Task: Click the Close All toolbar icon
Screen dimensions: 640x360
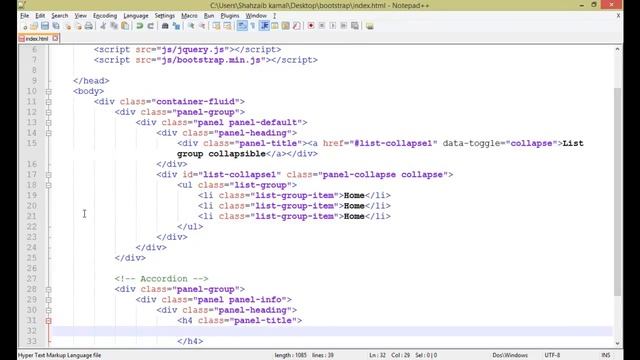Action: click(78, 26)
